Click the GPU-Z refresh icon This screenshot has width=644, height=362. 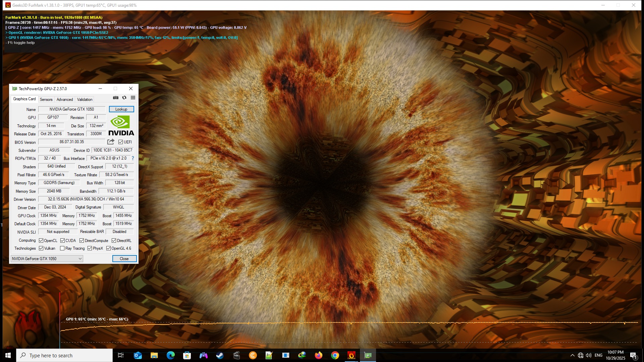(124, 98)
